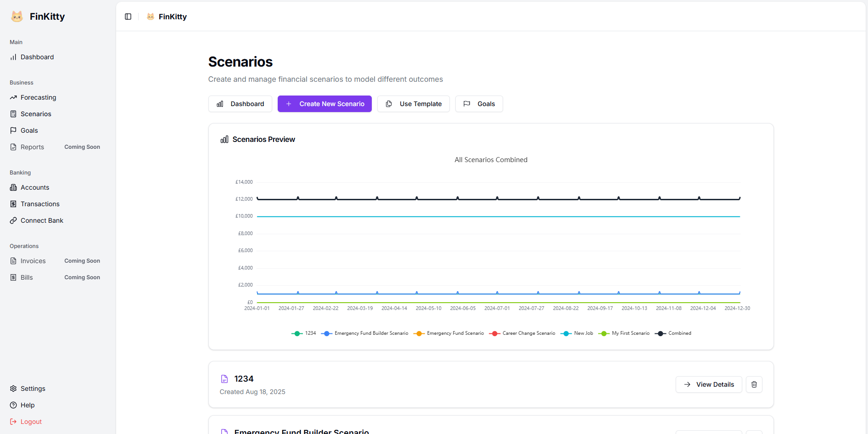
Task: Click the 1234 scenario document icon
Action: pyautogui.click(x=224, y=379)
